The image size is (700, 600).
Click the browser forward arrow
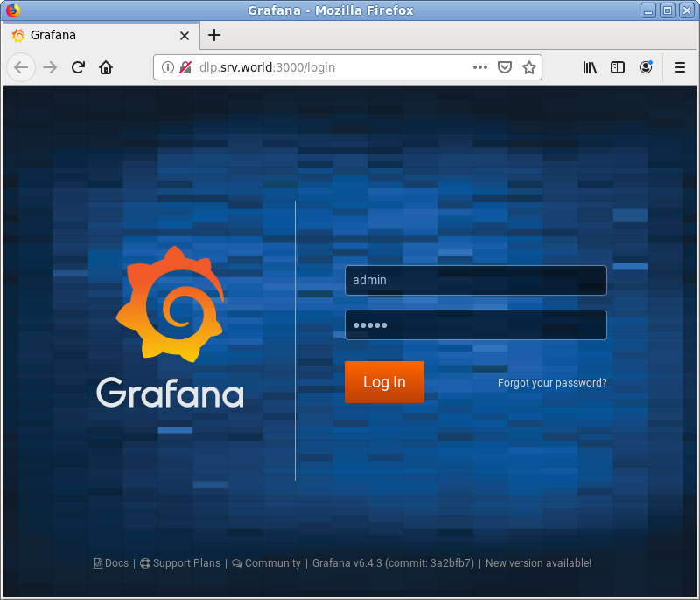click(x=50, y=67)
